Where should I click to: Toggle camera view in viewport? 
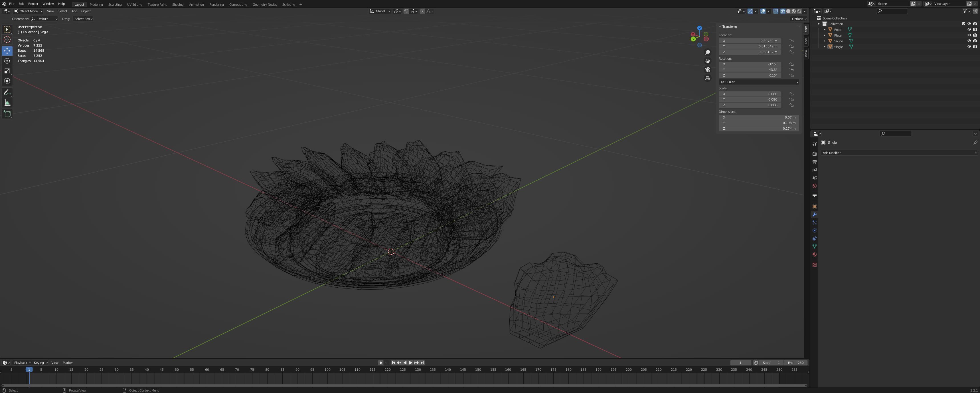point(708,70)
